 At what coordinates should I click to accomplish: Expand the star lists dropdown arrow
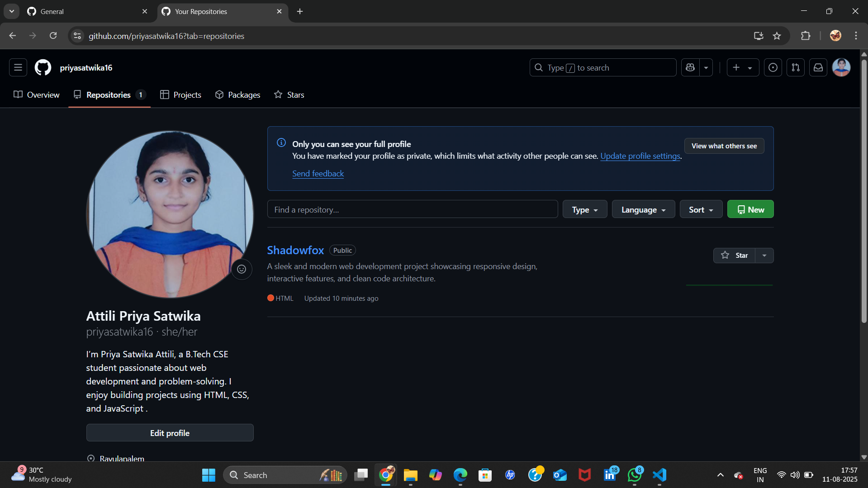coord(764,255)
